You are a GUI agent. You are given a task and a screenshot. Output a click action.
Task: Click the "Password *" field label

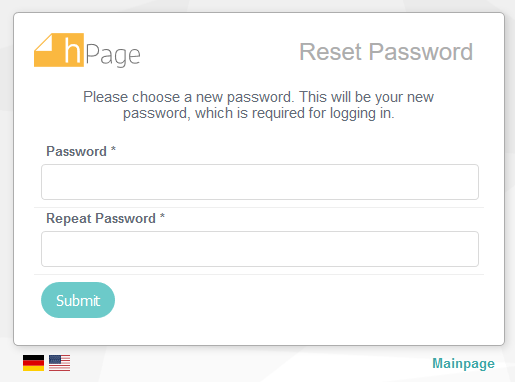point(81,151)
